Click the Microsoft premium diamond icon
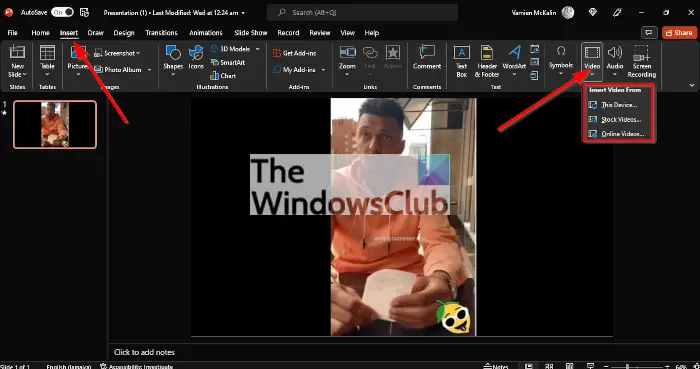Viewport: 700px width, 369px height. pyautogui.click(x=593, y=12)
